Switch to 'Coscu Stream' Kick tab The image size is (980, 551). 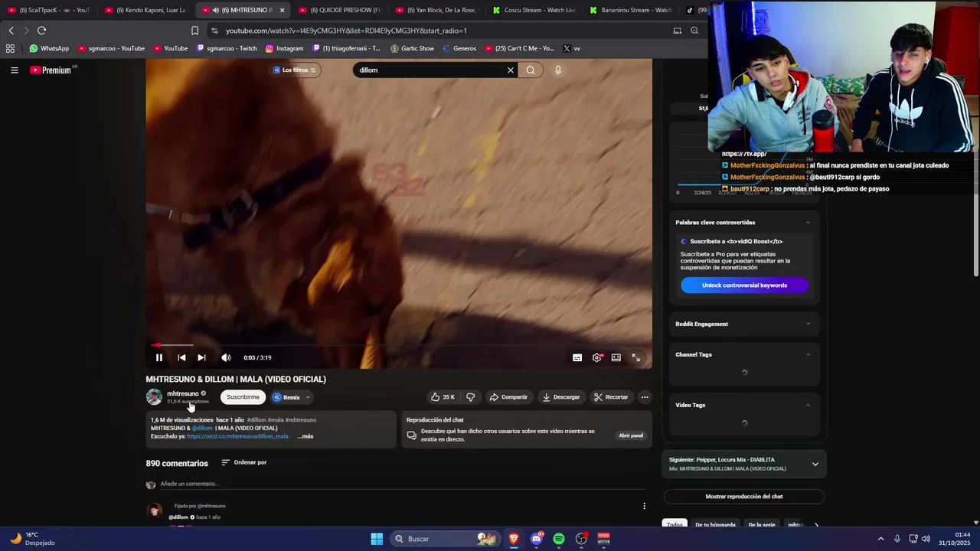(x=534, y=10)
